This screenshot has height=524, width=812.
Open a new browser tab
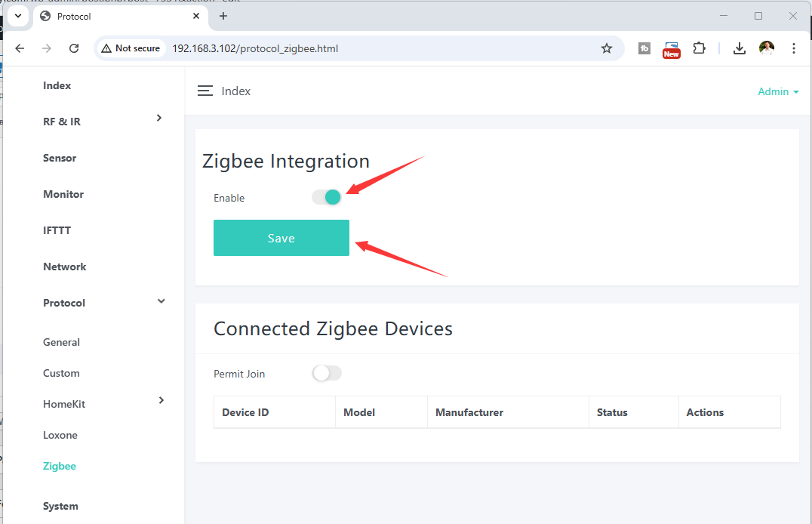point(223,16)
